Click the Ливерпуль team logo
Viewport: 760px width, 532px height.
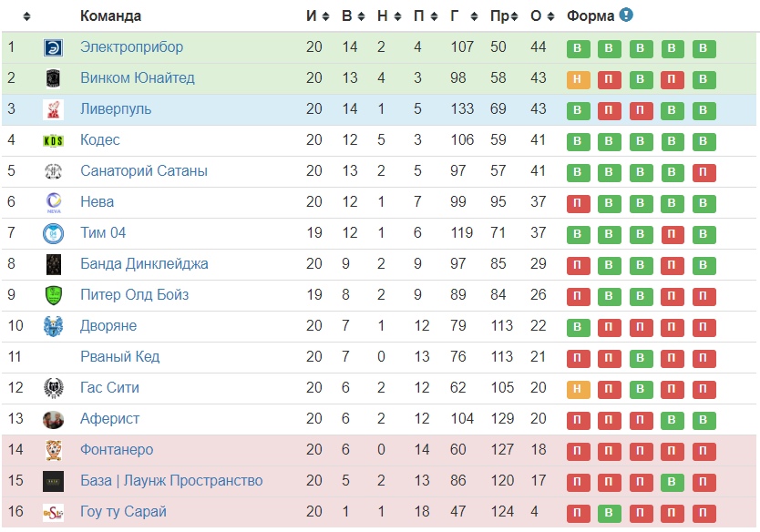point(53,109)
